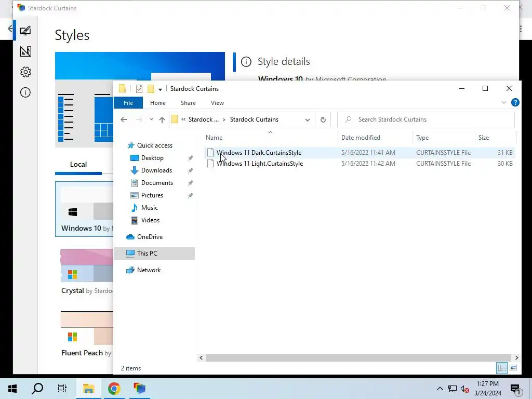Open address bar previous locations dropdown

(308, 120)
